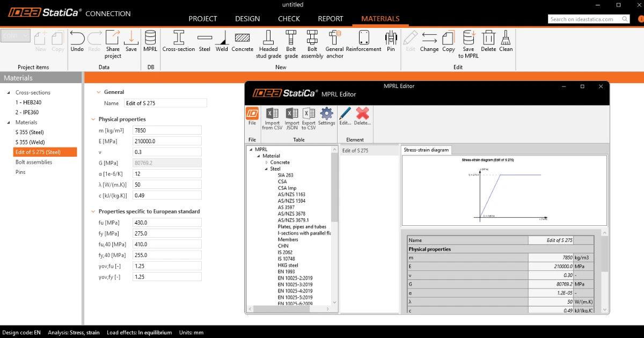Click the fy [MPa] field 275.0
The image size is (644, 338).
167,233
